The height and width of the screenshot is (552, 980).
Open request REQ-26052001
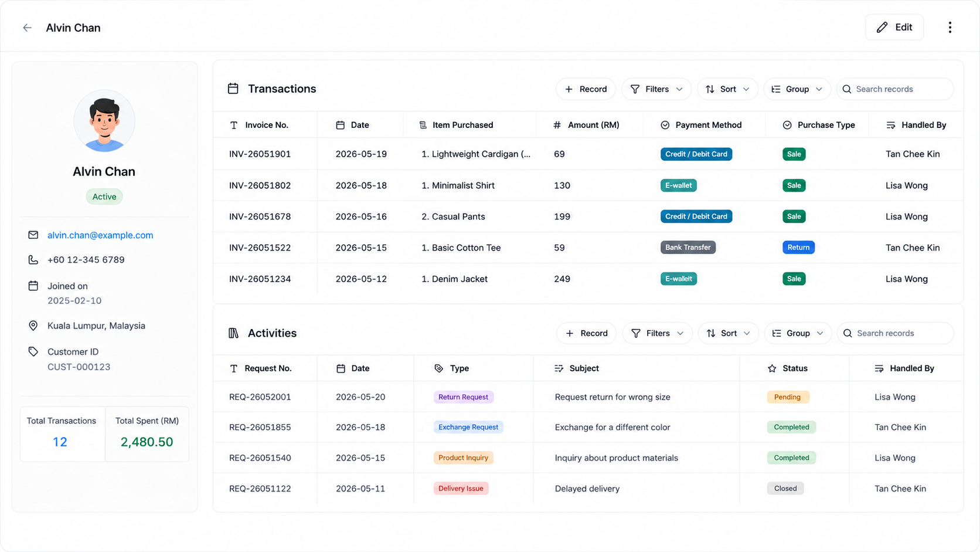260,397
